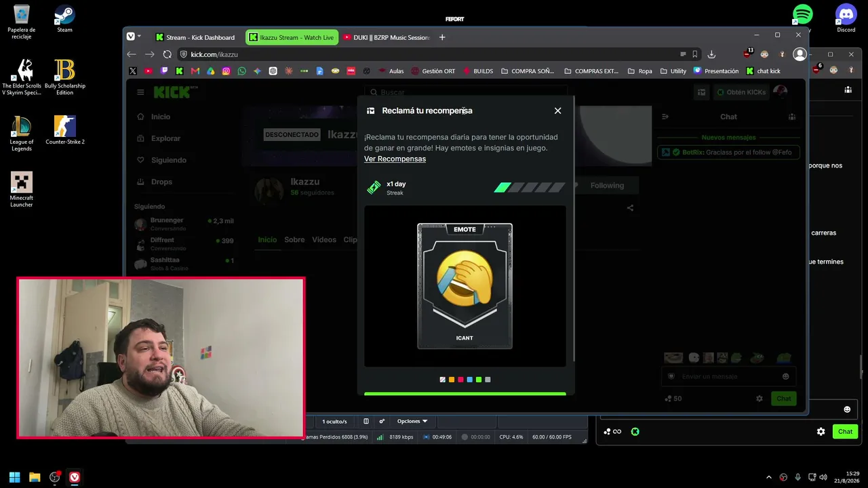Open the X bookmark icon
The height and width of the screenshot is (488, 868).
pos(133,71)
